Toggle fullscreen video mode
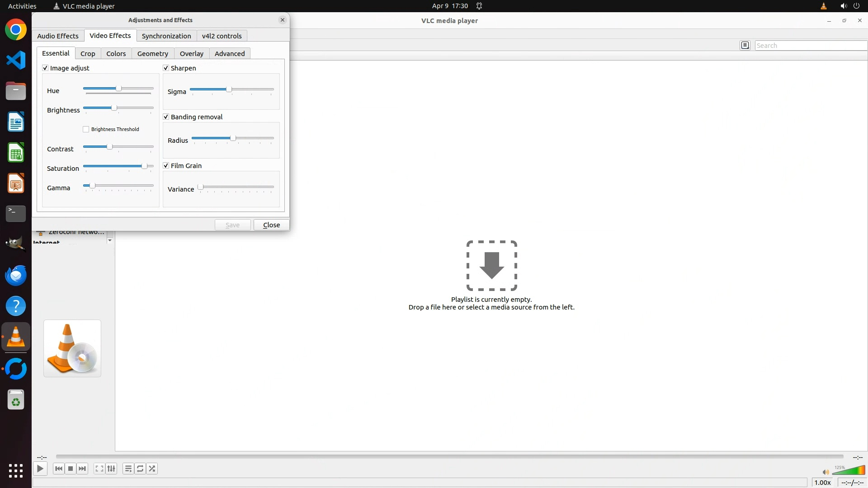 [x=99, y=469]
